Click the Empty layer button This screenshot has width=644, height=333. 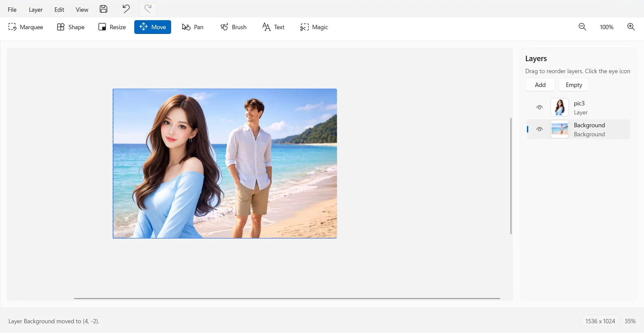coord(574,85)
